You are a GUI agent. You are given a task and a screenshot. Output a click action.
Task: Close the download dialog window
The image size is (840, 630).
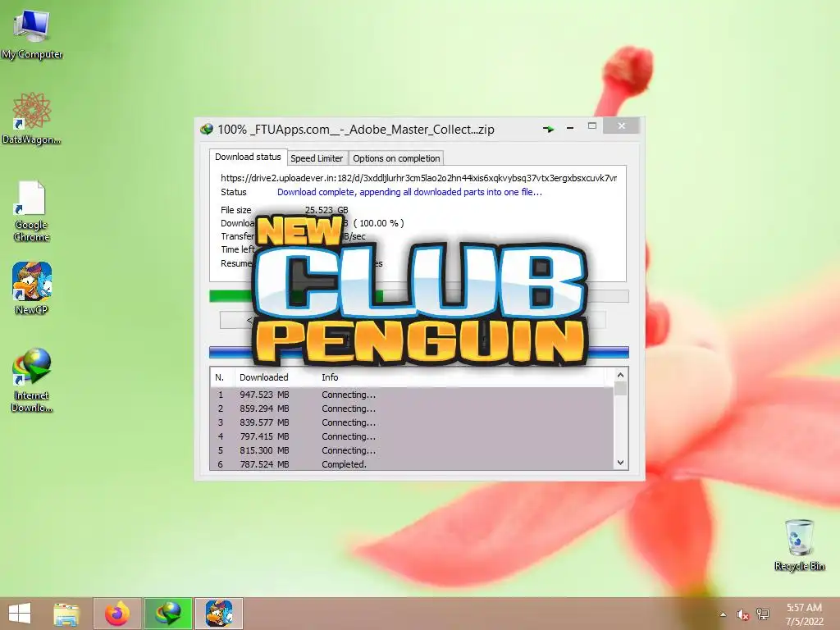tap(622, 126)
